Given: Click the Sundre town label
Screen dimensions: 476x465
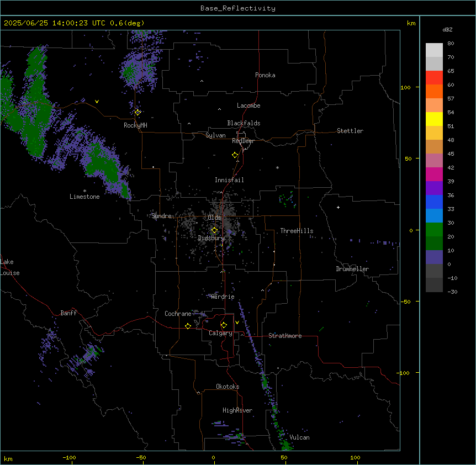Looking at the screenshot, I should [x=161, y=216].
